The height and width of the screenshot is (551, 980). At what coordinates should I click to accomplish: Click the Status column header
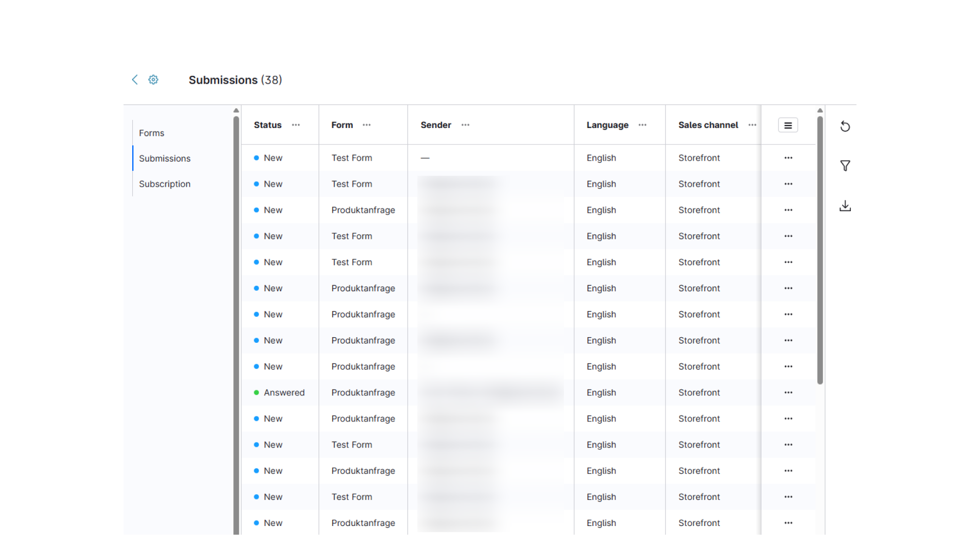pyautogui.click(x=267, y=125)
